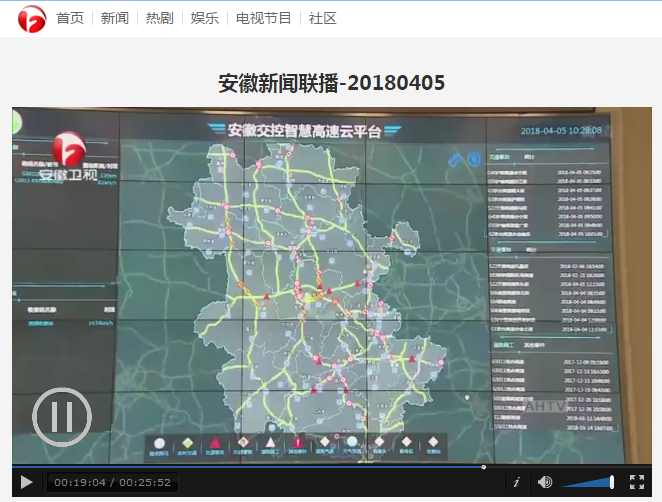The width and height of the screenshot is (662, 502).
Task: Adjust the volume slider
Action: [x=588, y=482]
